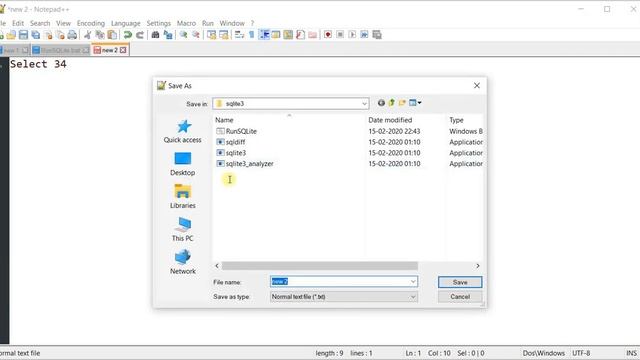
Task: Go to Quick access location
Action: tap(182, 131)
